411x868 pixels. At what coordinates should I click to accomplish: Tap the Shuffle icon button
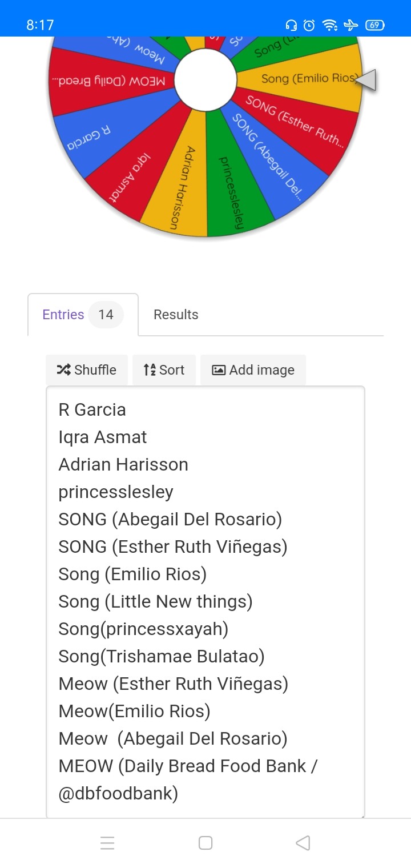coord(87,369)
